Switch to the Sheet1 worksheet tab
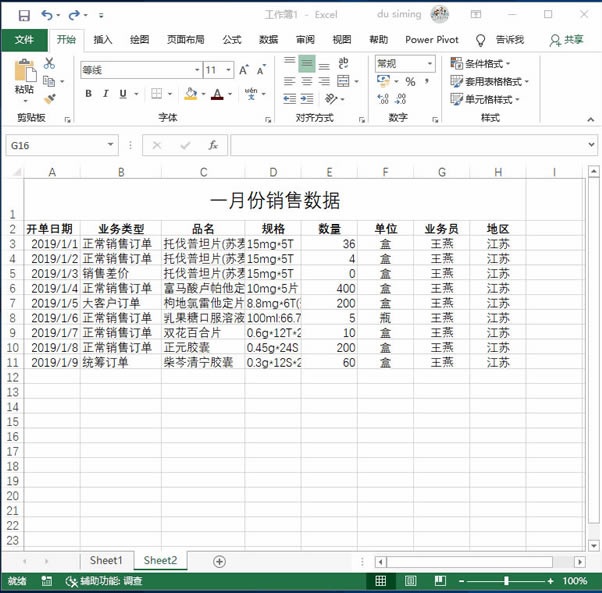The image size is (602, 593). pos(106,560)
